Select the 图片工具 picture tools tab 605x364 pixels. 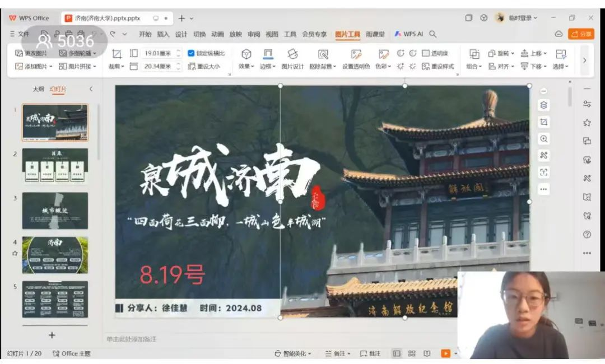347,34
